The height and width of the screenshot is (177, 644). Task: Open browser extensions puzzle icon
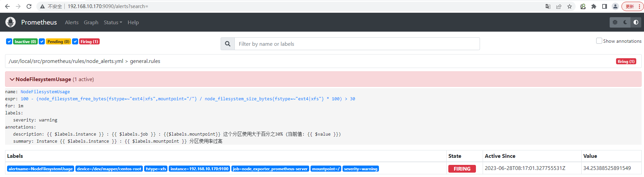[594, 6]
